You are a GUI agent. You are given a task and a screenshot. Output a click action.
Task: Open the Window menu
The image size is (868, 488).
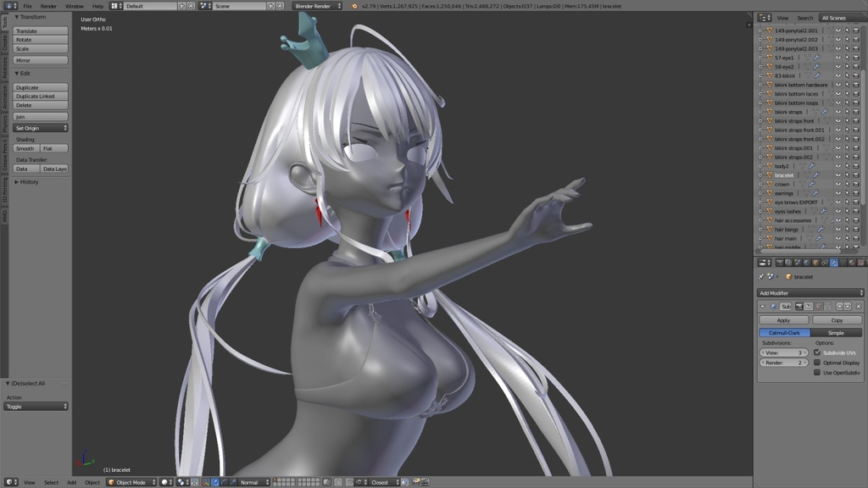[75, 6]
